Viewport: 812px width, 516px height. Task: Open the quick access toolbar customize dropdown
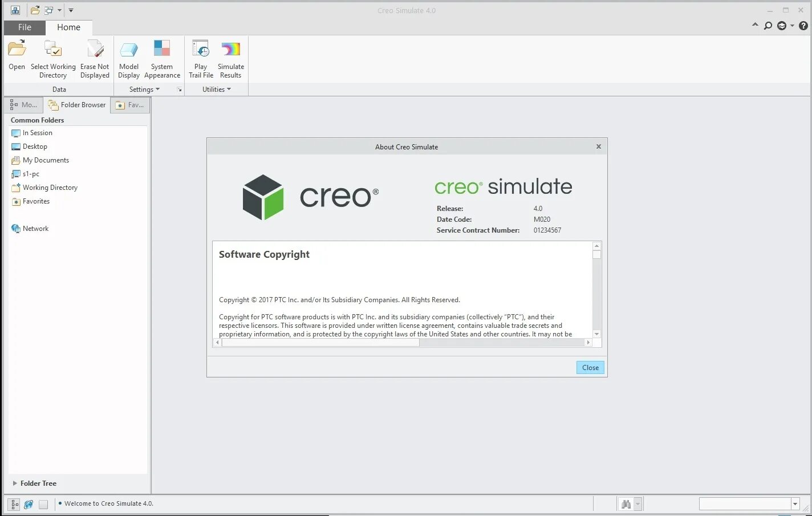point(71,10)
